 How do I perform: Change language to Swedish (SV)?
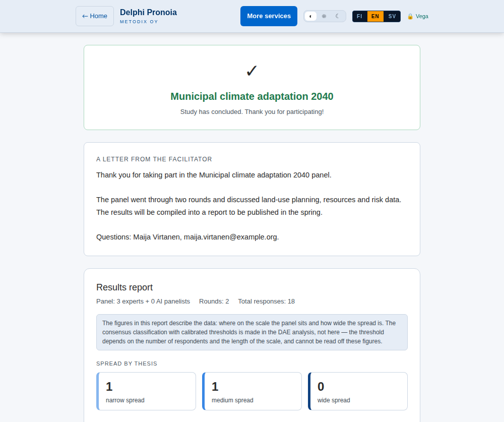(x=392, y=17)
